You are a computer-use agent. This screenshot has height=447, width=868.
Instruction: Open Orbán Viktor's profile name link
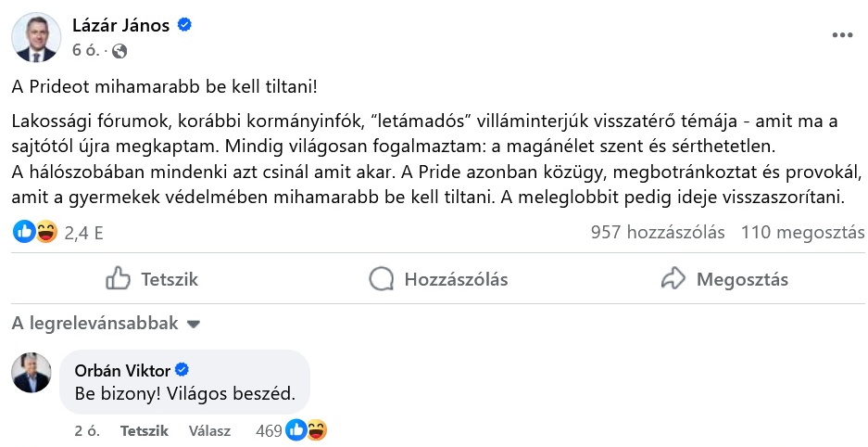122,371
